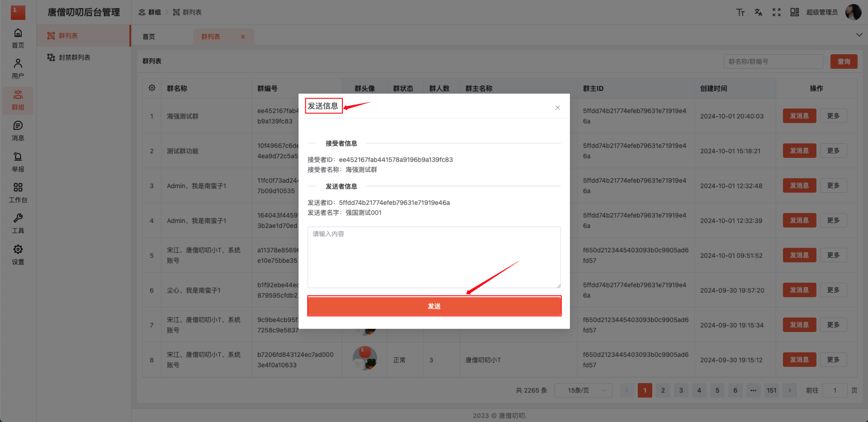Viewport: 868px width, 422px height.
Task: Click the 请输入内容 message textarea
Action: coord(434,257)
